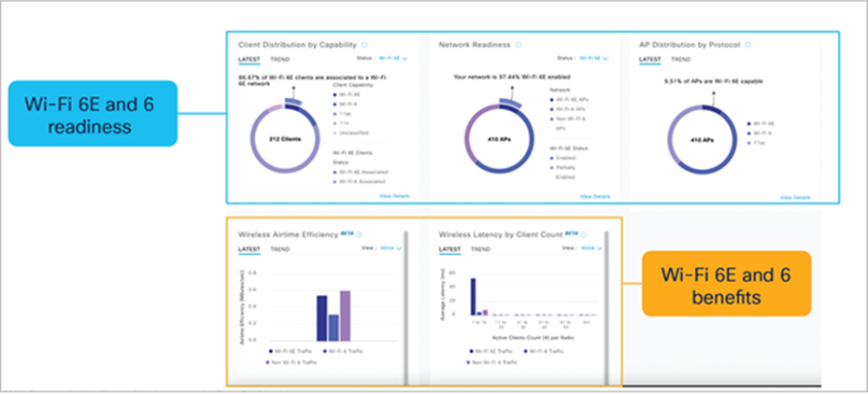The height and width of the screenshot is (394, 868).
Task: Toggle Wi-Fi 6E legend entry in AP Distribution panel
Action: [x=761, y=124]
